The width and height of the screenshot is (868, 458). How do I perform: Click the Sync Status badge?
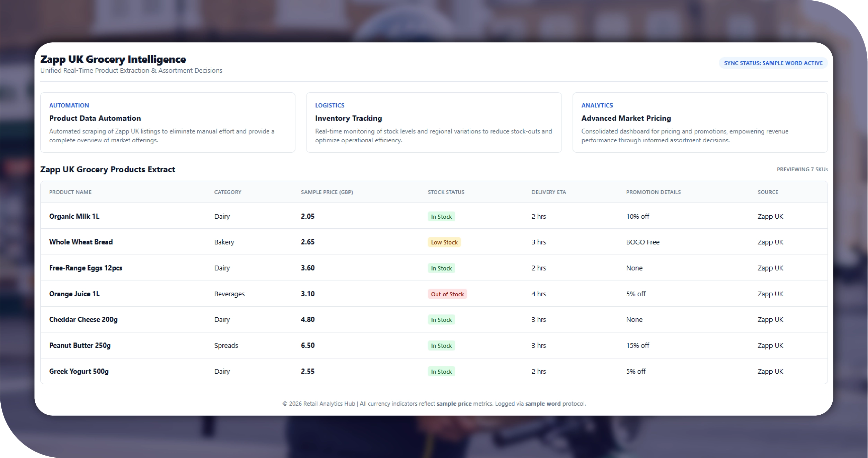[773, 63]
